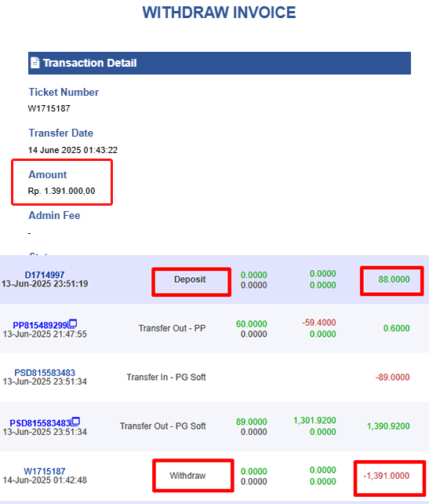Open PSD815583483 link in Transfer Out row
Viewport: 429px width, 504px height.
40,422
